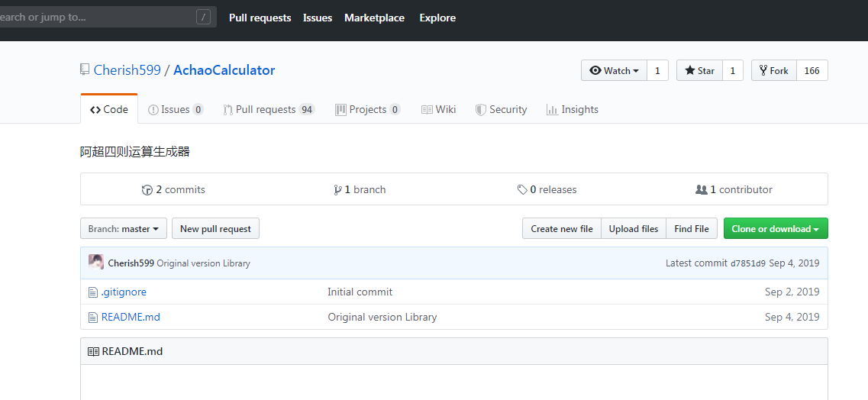The width and height of the screenshot is (868, 400).
Task: Open the Initial commit message link
Action: coord(360,292)
